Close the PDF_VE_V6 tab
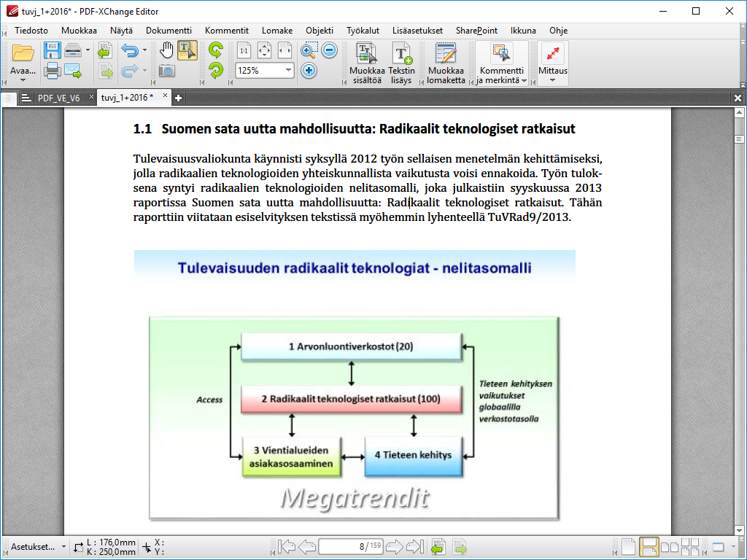 [91, 97]
